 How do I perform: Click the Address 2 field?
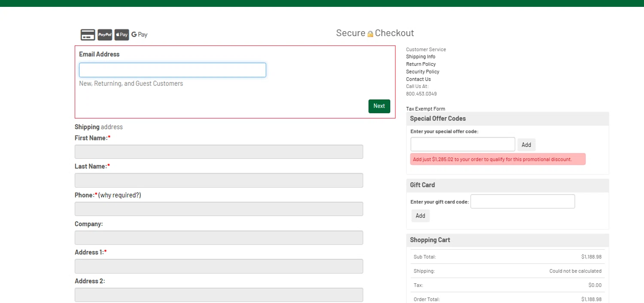[x=219, y=295]
